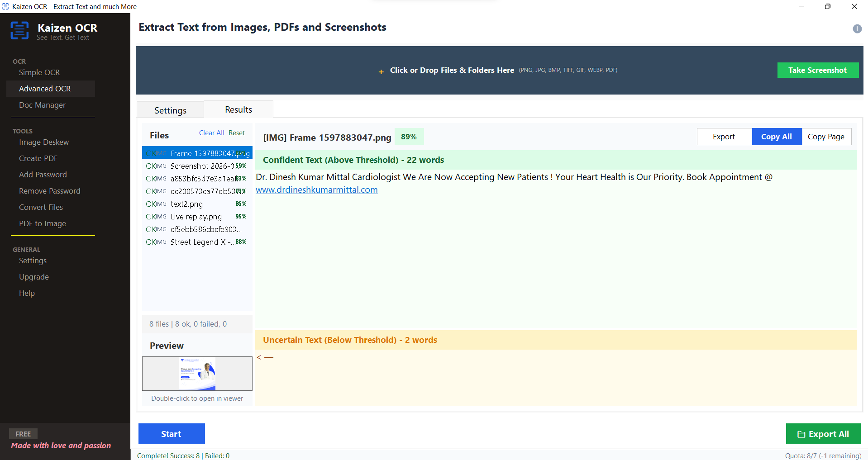
Task: Copy all extracted text with Copy All
Action: point(776,136)
